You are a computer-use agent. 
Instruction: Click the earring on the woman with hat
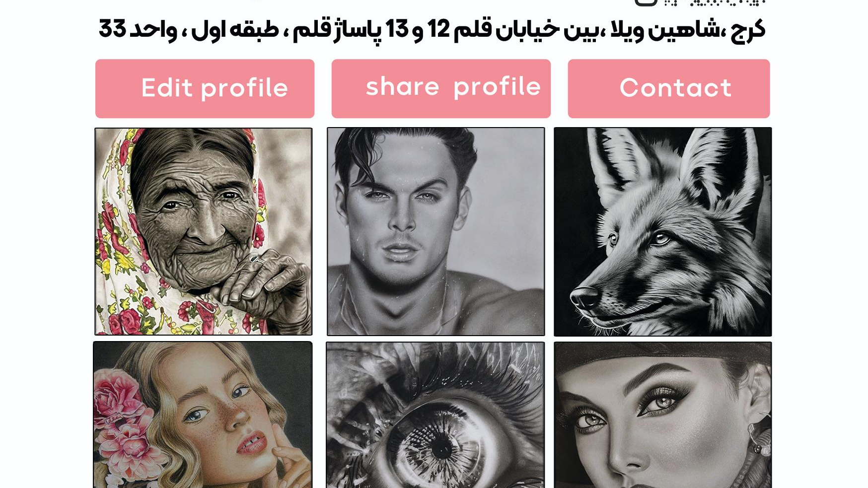pos(760,443)
